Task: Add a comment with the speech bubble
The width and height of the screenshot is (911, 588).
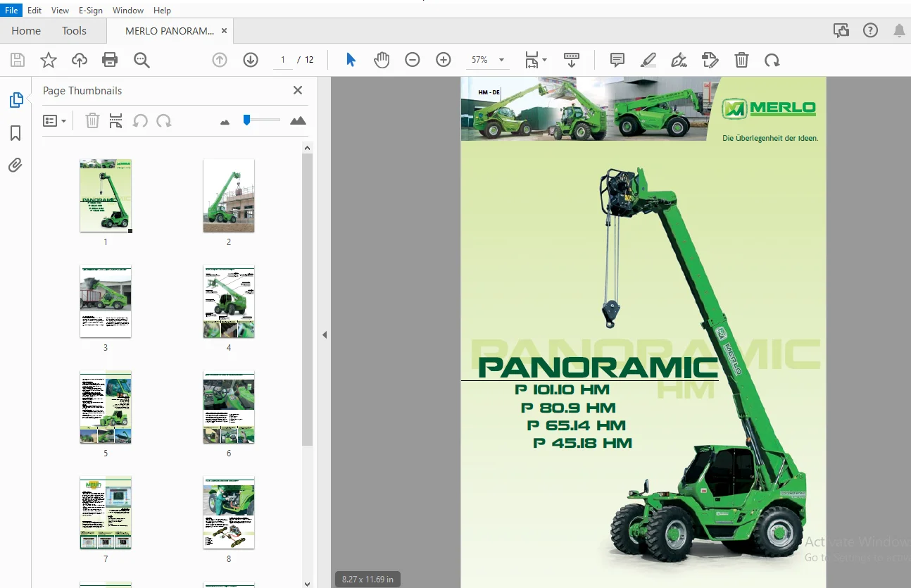Action: 617,61
